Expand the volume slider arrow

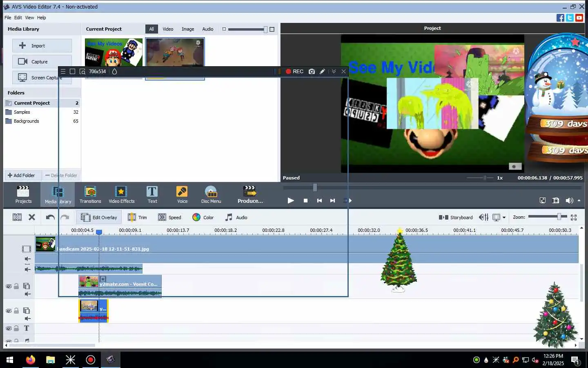tap(579, 200)
